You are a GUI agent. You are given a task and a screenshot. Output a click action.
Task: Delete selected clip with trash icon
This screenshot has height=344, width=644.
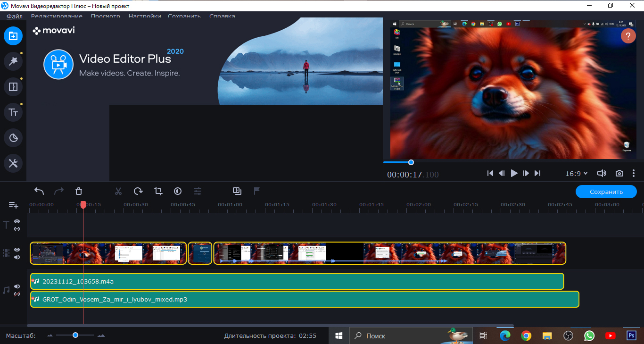point(79,191)
